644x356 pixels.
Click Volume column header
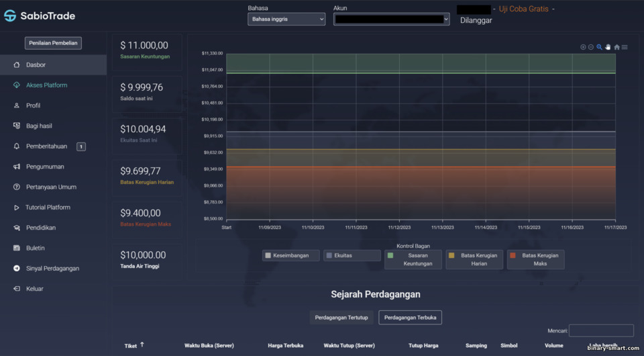(x=553, y=346)
